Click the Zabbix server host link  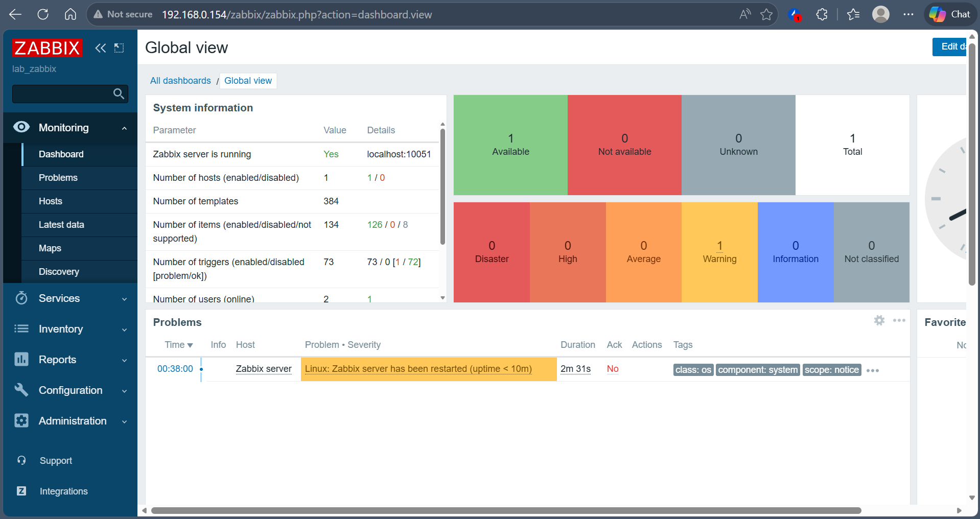(x=264, y=369)
